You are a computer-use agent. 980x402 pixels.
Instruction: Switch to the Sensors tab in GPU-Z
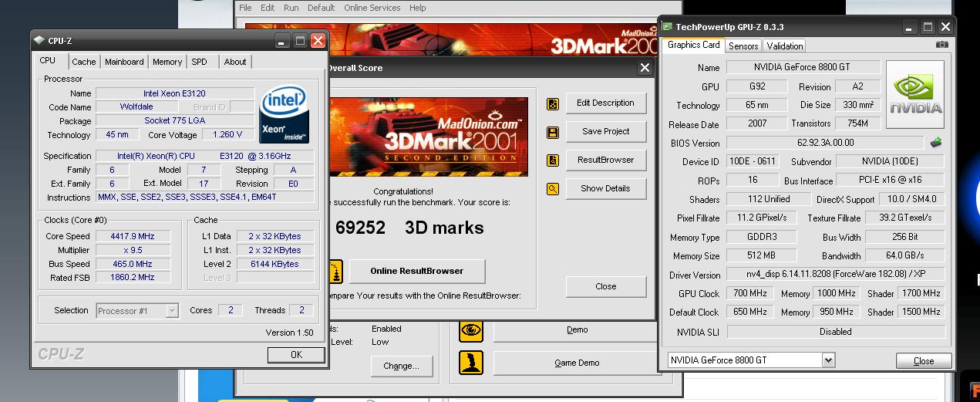743,46
